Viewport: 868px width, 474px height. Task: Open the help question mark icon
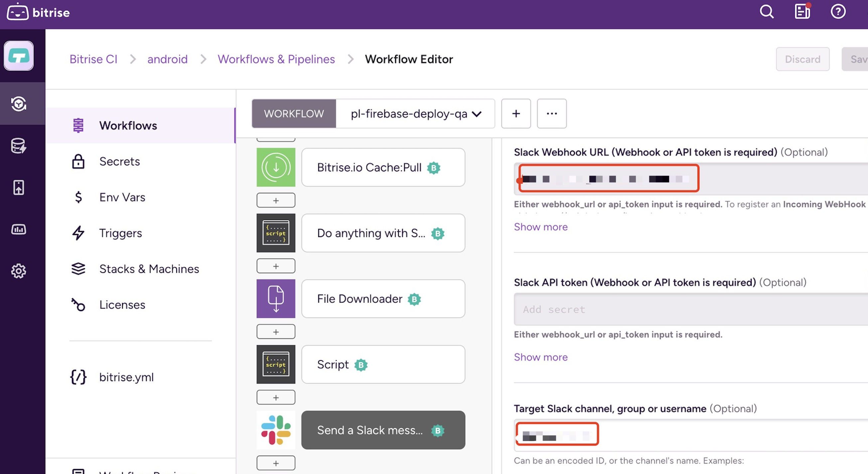pos(838,12)
